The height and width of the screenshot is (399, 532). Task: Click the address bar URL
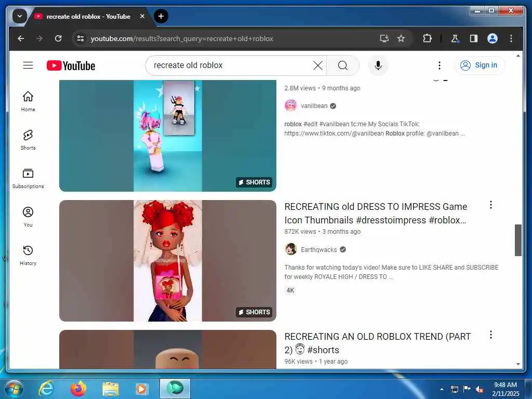point(182,38)
